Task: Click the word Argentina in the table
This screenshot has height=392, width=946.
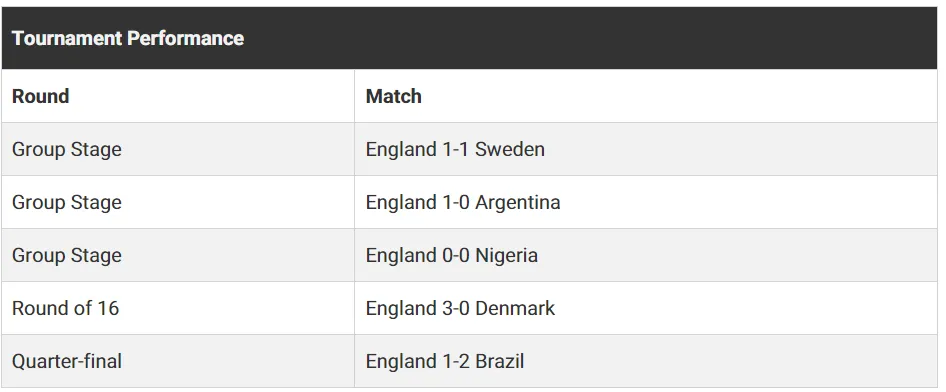Action: coord(518,203)
